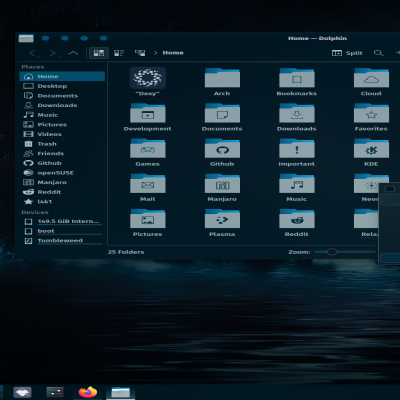Select the "Dexy" item icon
This screenshot has height=400, width=400.
(x=148, y=78)
